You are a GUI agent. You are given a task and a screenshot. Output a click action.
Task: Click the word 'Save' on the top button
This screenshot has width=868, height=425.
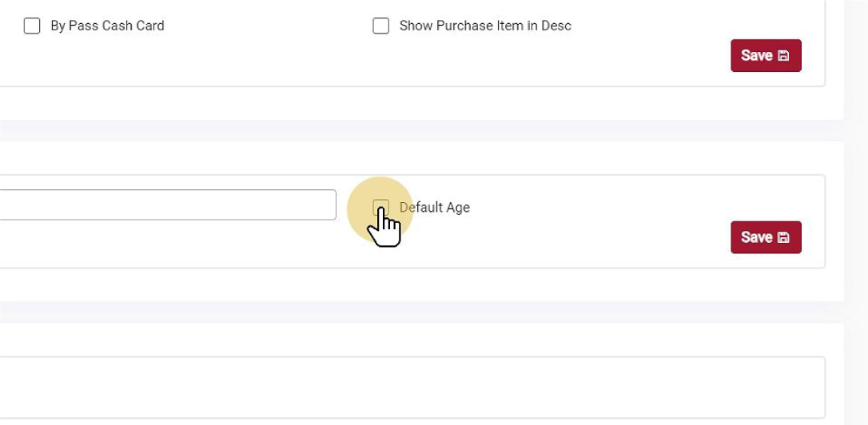tap(756, 56)
